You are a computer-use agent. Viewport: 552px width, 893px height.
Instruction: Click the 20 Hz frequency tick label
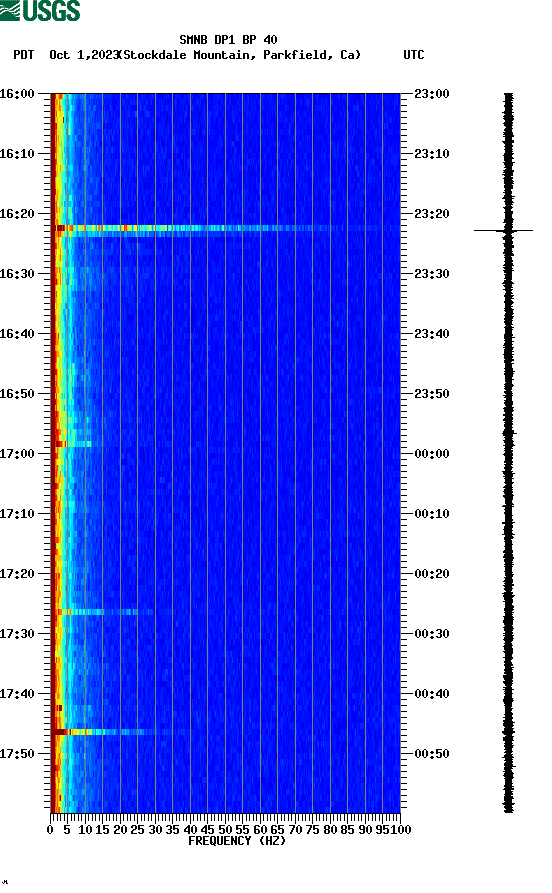(120, 830)
